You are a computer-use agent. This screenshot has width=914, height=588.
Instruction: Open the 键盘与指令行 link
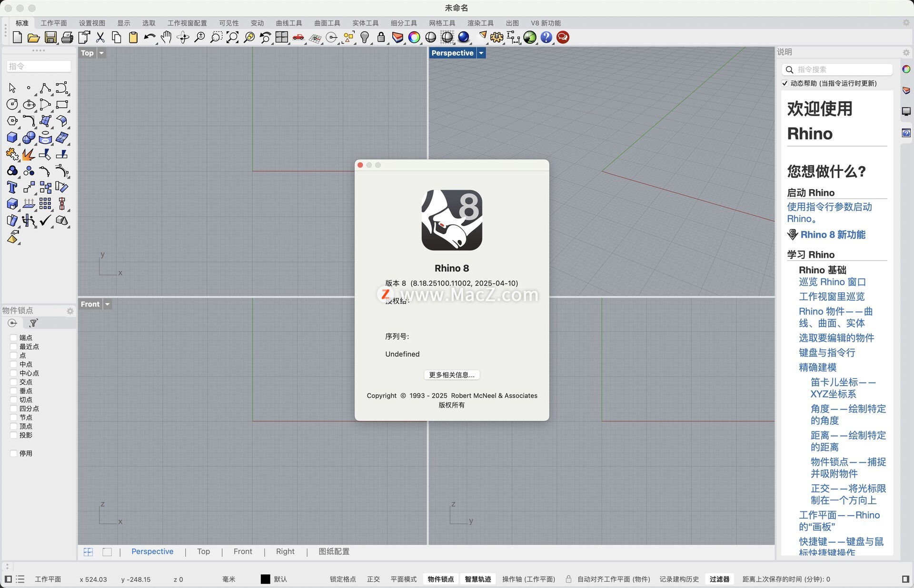[x=827, y=352]
